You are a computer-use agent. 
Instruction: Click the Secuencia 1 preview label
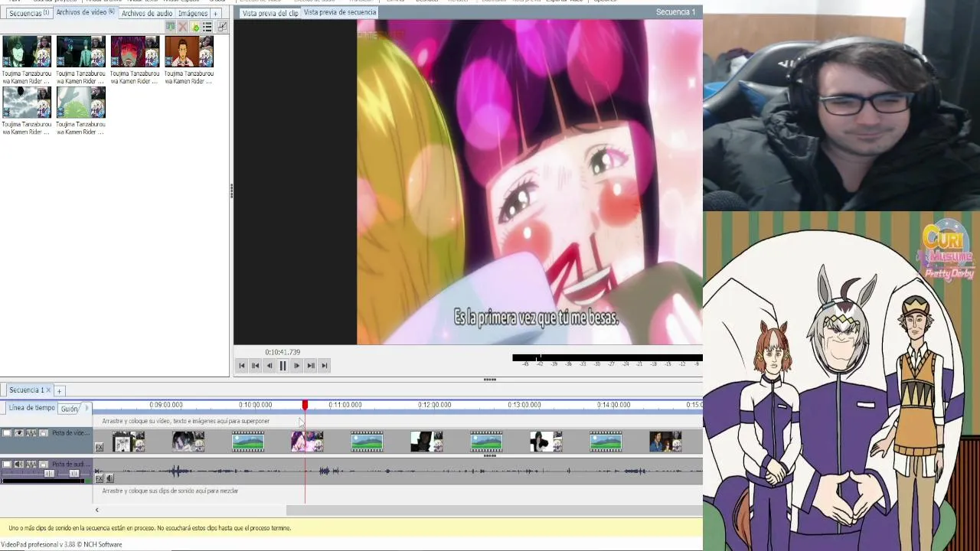(x=675, y=12)
